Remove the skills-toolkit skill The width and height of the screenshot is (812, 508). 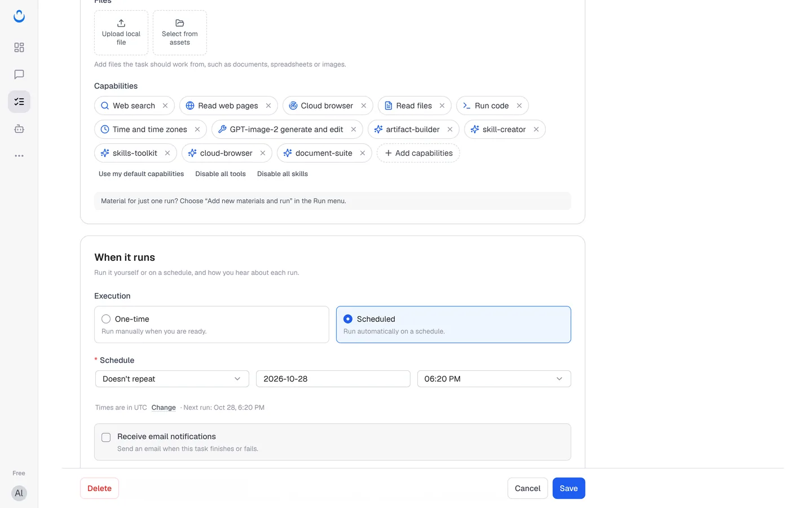click(x=167, y=153)
